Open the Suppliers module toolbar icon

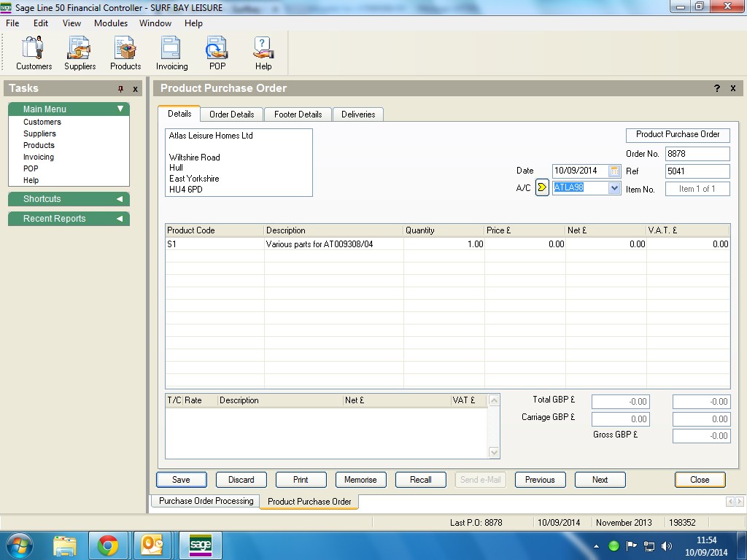pos(80,53)
